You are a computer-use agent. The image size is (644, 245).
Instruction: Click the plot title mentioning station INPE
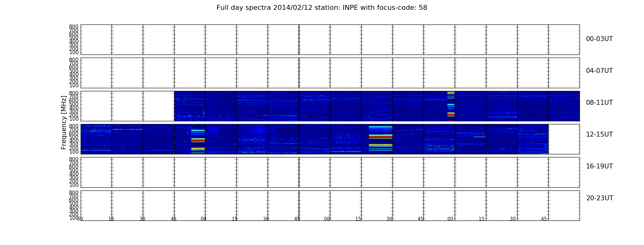pyautogui.click(x=322, y=8)
